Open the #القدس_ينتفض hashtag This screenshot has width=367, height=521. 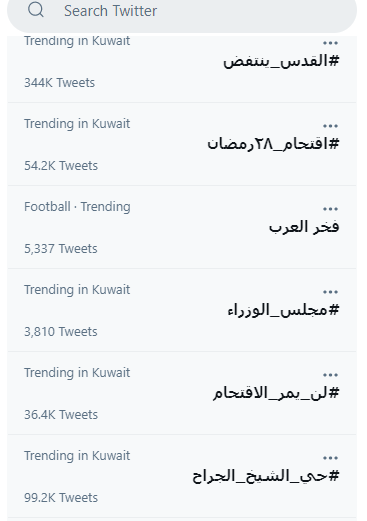pyautogui.click(x=281, y=61)
